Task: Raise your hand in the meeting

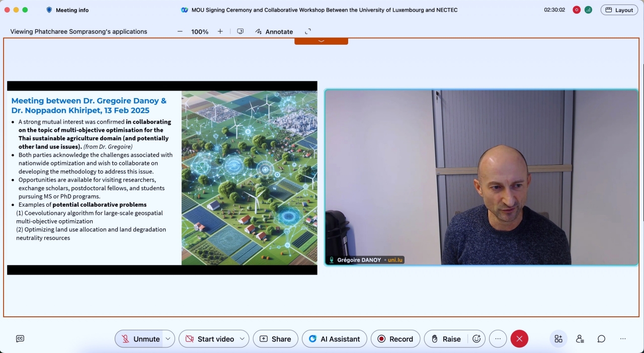Action: tap(446, 339)
